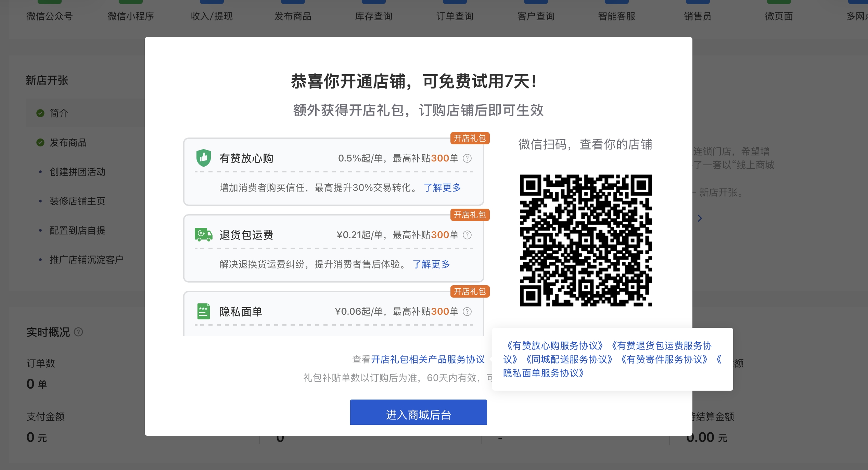Click green check icon next to 简介

pos(40,113)
